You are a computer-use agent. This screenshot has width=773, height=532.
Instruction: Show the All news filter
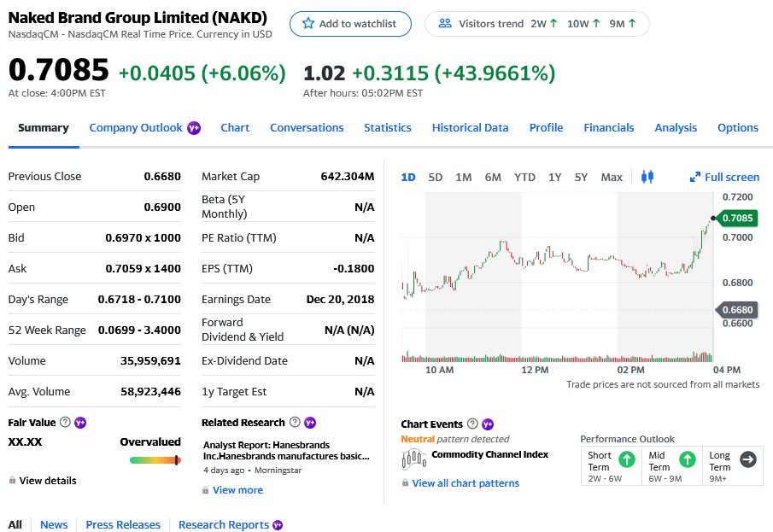(x=15, y=524)
